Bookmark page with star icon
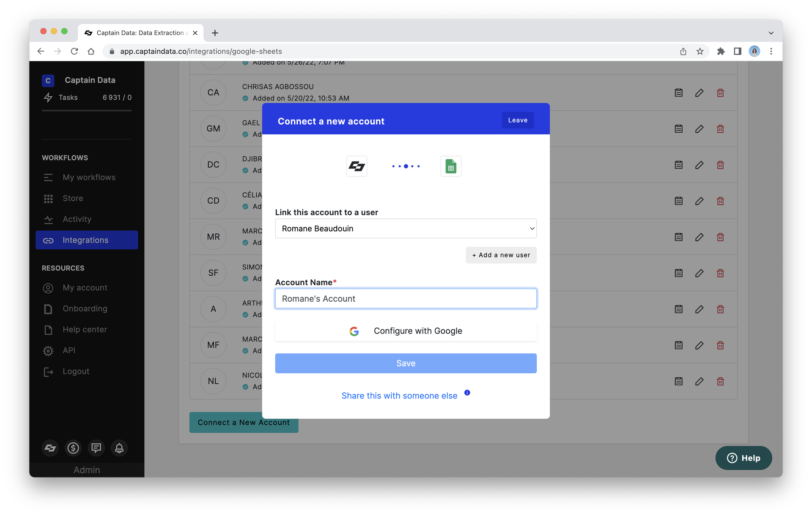The image size is (812, 516). (x=700, y=51)
